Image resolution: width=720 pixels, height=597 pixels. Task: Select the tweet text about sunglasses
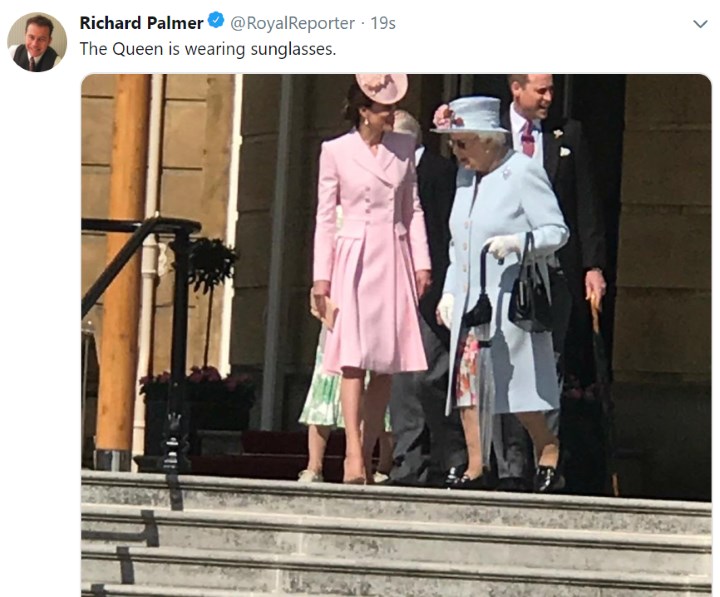tap(208, 49)
